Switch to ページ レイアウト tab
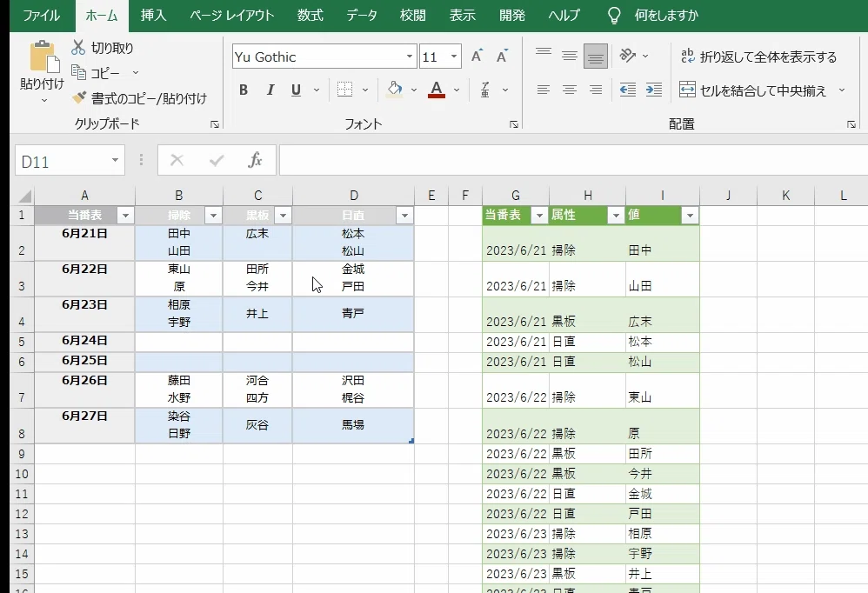The height and width of the screenshot is (593, 868). 232,15
